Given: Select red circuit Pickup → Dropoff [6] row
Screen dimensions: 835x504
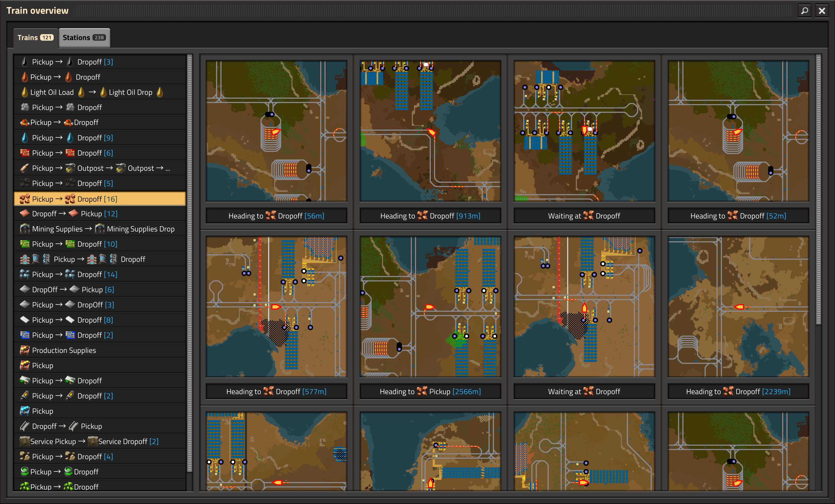Looking at the screenshot, I should (x=100, y=153).
